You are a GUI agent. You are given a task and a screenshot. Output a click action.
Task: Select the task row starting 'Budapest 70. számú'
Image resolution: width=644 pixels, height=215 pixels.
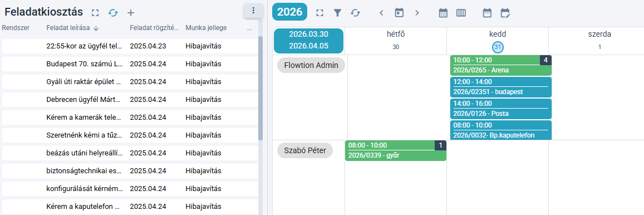coord(129,63)
